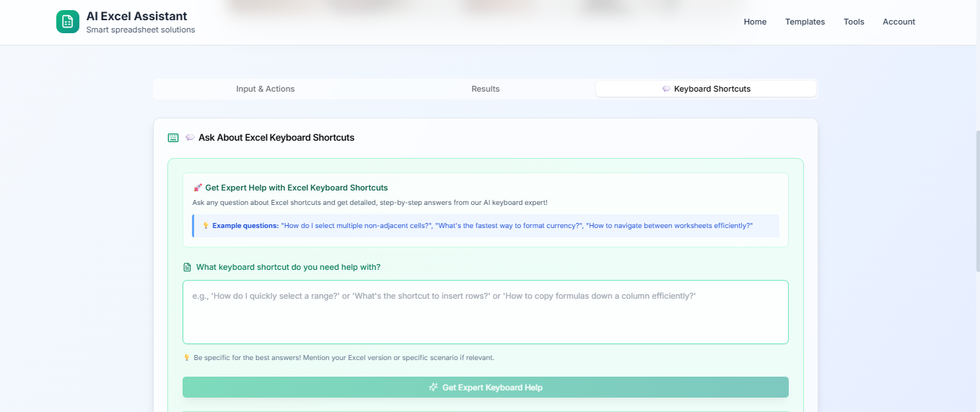Click the green AI Excel Assistant logo icon
This screenshot has width=980, height=412.
(68, 22)
